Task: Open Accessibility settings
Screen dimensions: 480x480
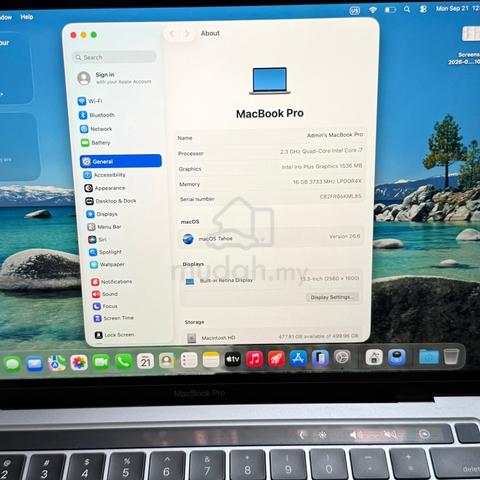Action: tap(105, 175)
